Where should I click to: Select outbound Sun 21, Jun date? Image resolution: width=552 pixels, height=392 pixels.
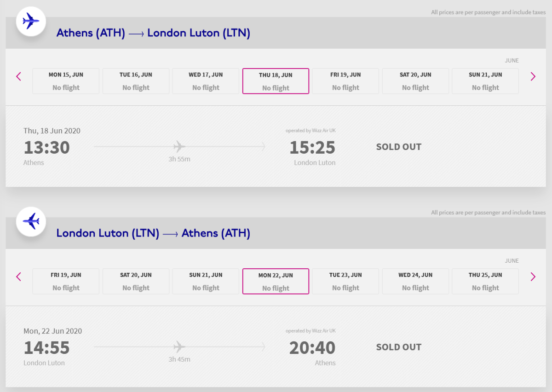pyautogui.click(x=485, y=81)
